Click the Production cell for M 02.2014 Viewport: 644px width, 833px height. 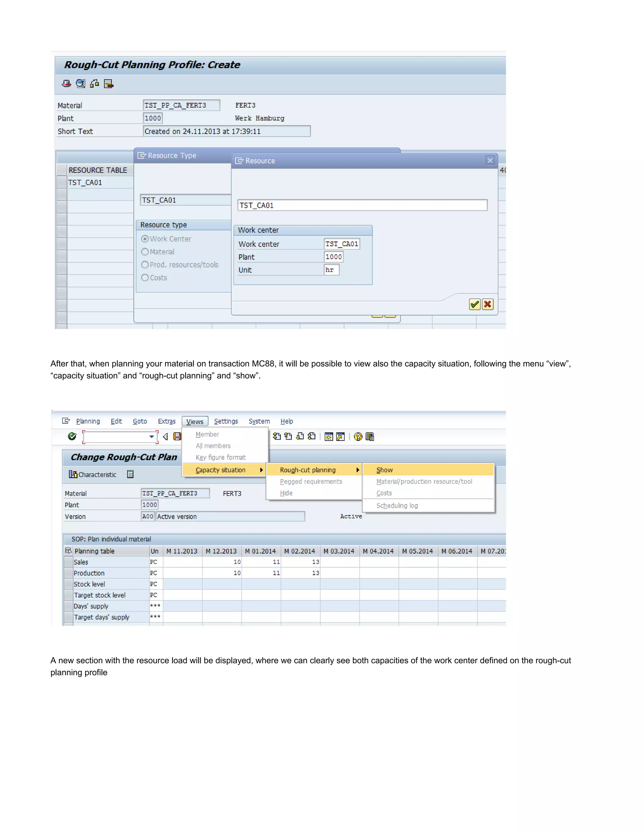coord(300,573)
